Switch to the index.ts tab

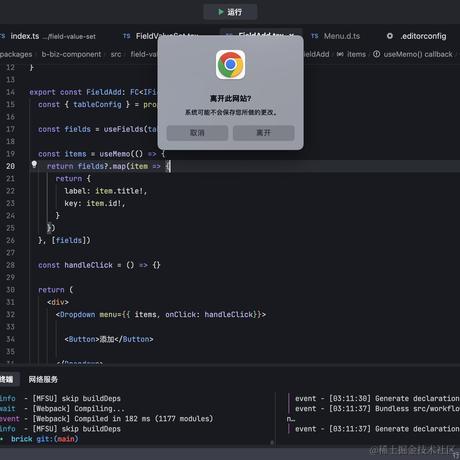tap(25, 36)
